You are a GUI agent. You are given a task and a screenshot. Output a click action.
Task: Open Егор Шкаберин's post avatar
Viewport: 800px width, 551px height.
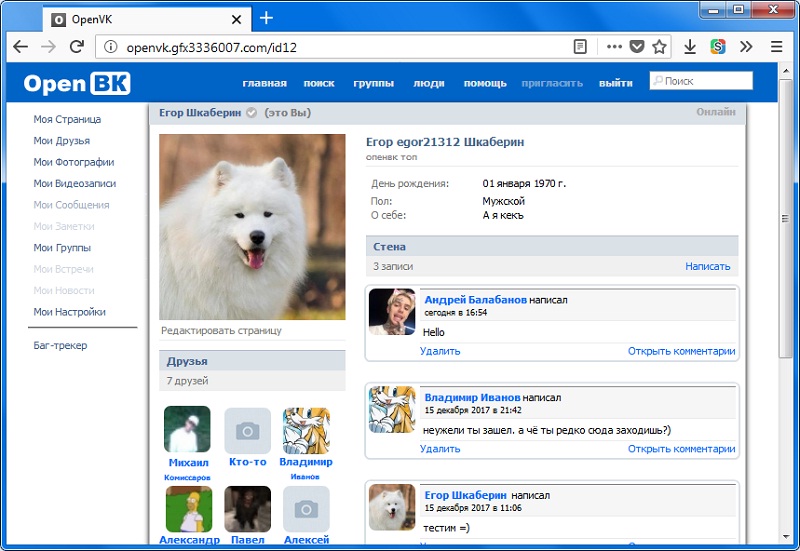point(392,507)
